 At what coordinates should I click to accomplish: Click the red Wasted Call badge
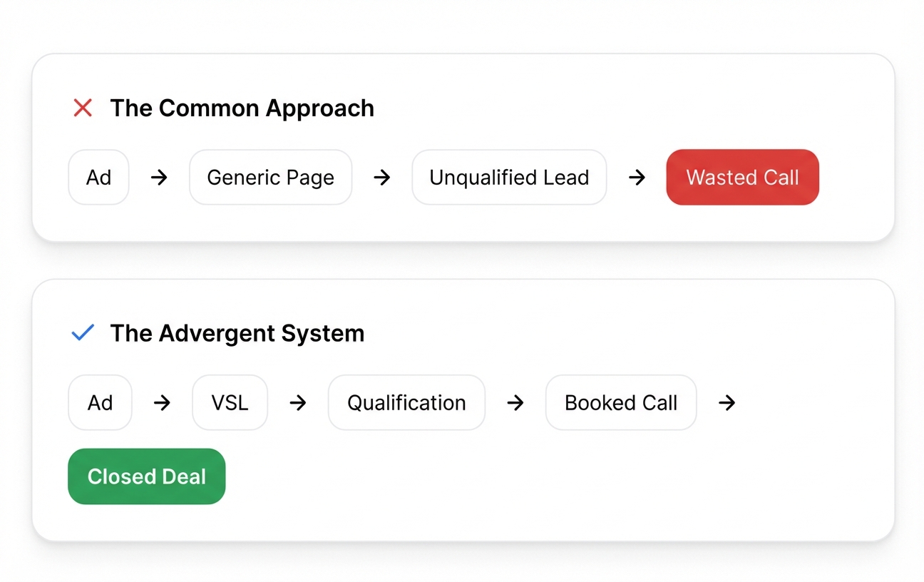point(742,178)
